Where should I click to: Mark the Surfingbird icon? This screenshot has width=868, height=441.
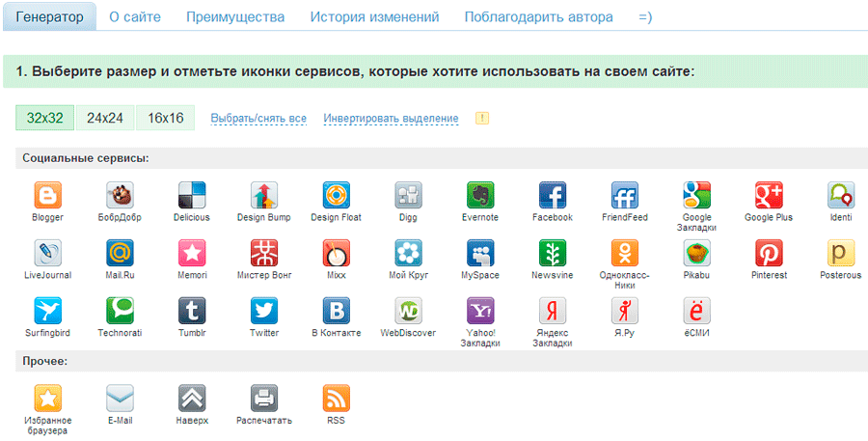click(47, 311)
